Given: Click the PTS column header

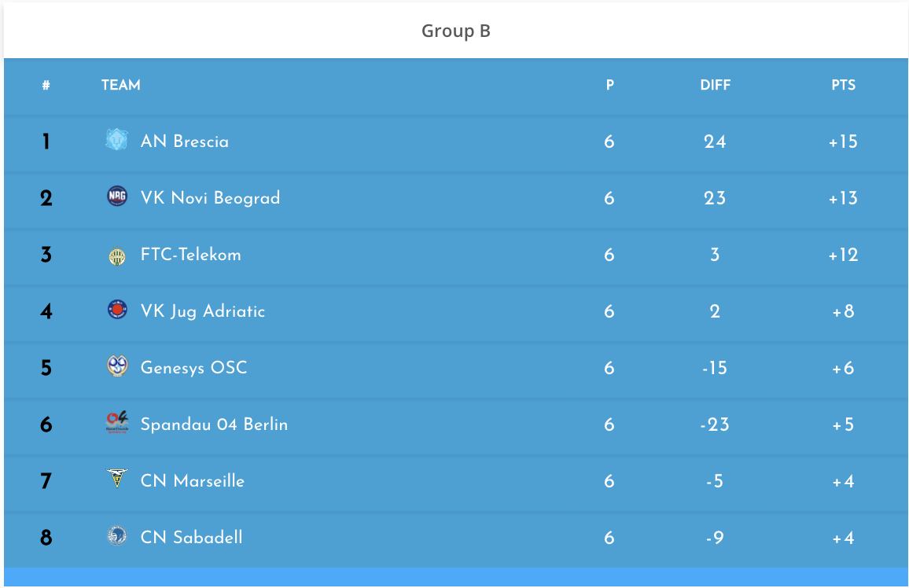Looking at the screenshot, I should pos(843,85).
